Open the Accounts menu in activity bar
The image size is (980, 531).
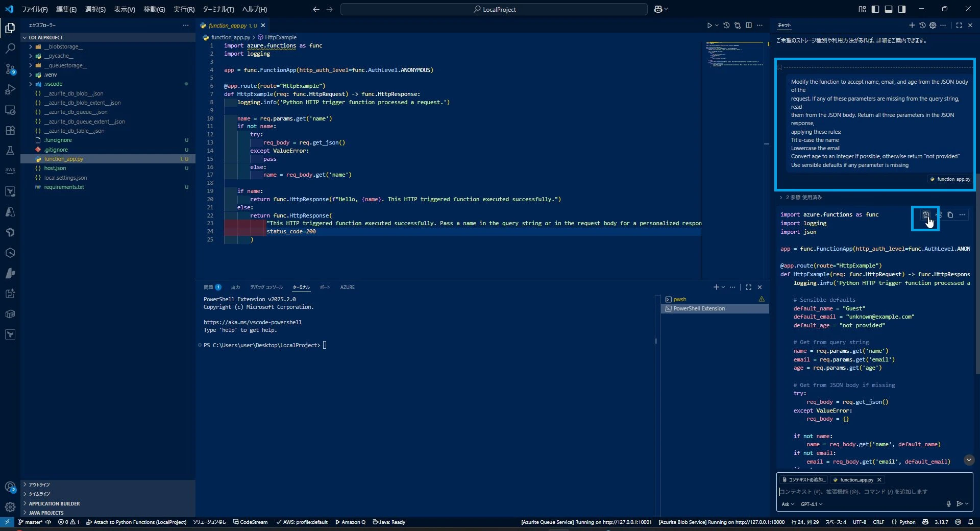[x=10, y=487]
